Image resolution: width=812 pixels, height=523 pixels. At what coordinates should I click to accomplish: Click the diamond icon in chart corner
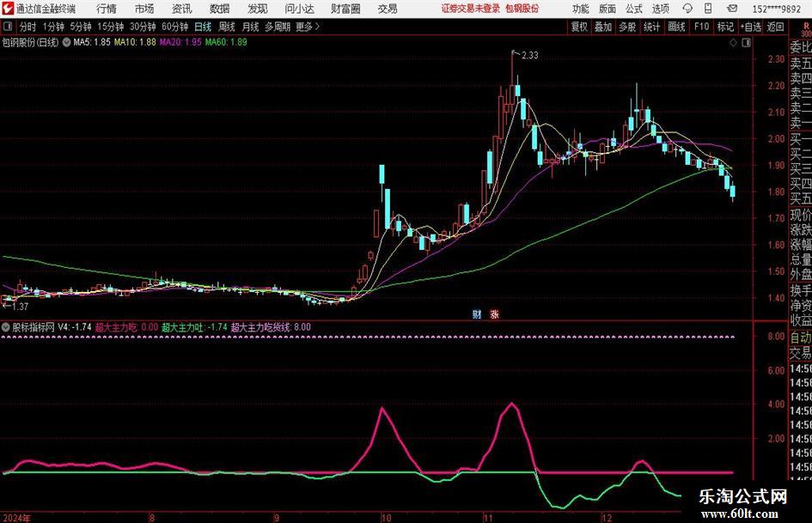point(733,43)
